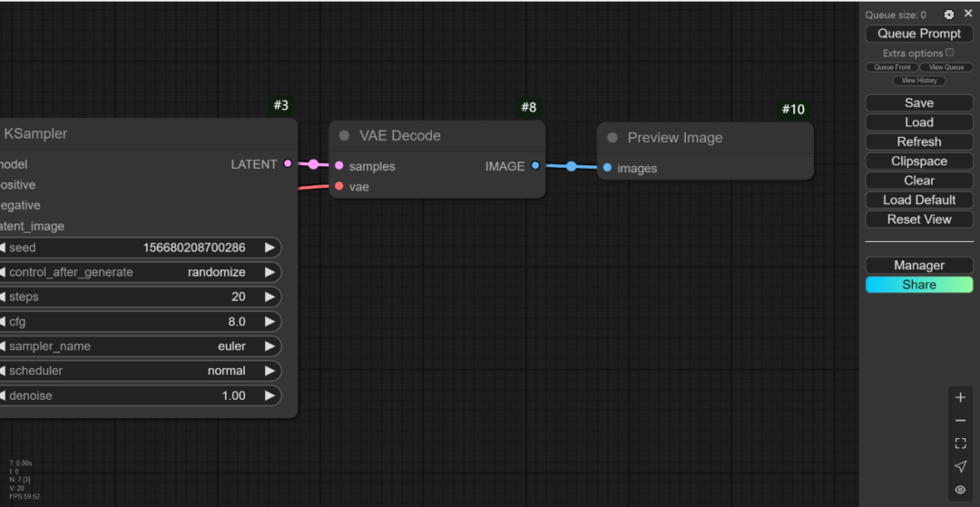Click the cfg value 8.0

(x=236, y=322)
